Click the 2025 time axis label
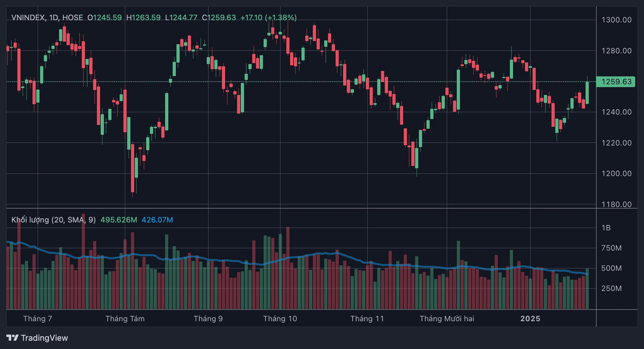Viewport: 644px width, 349px height. coord(530,318)
